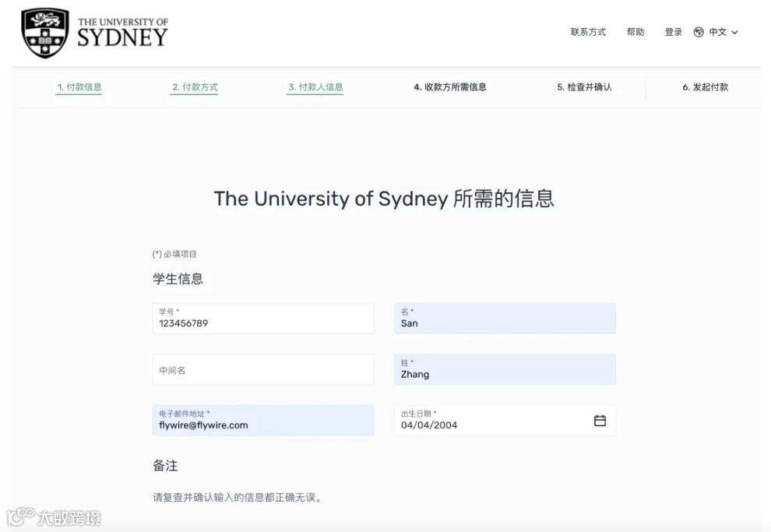Focus the 学号 student number field
This screenshot has width=771, height=532.
263,318
